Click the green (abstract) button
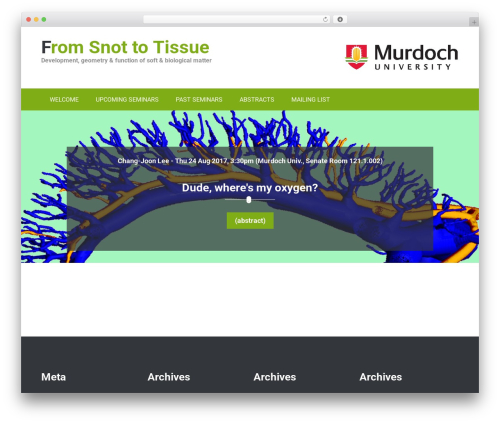 coord(250,221)
